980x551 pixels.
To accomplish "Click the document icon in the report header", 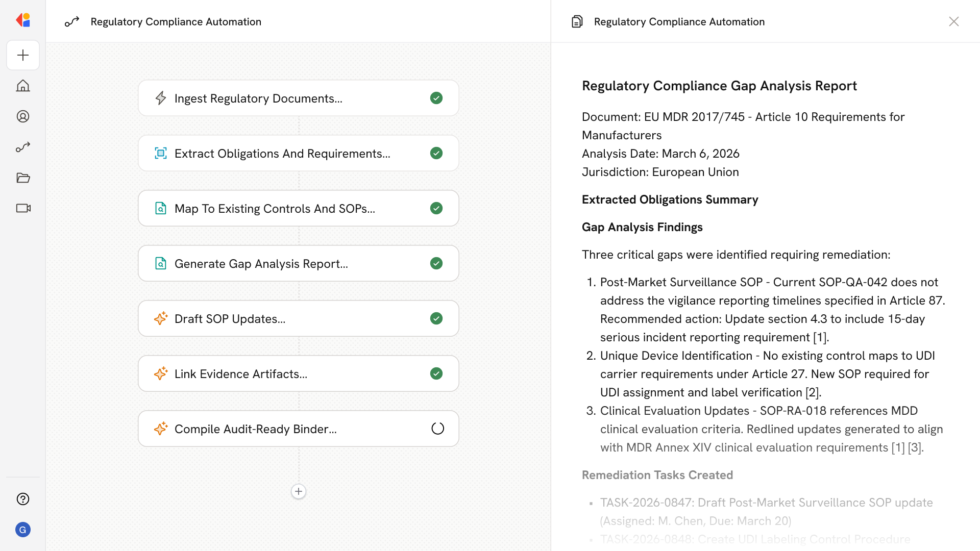I will pyautogui.click(x=577, y=21).
